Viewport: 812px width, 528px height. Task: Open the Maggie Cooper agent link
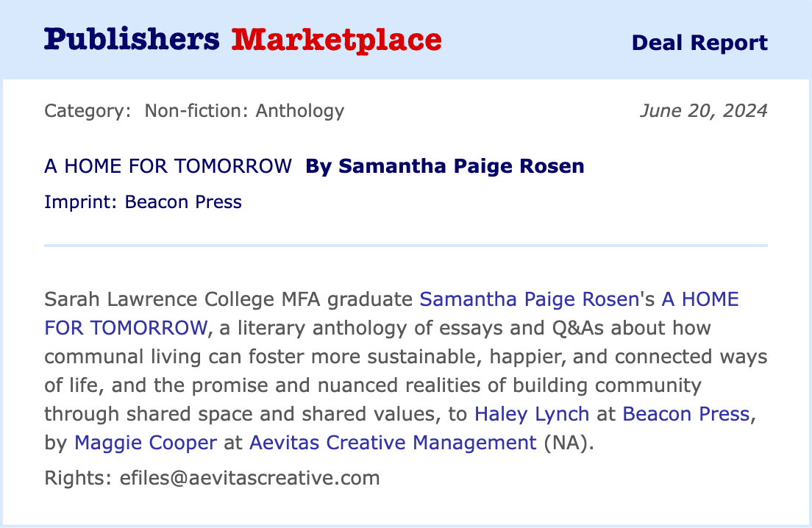[146, 443]
